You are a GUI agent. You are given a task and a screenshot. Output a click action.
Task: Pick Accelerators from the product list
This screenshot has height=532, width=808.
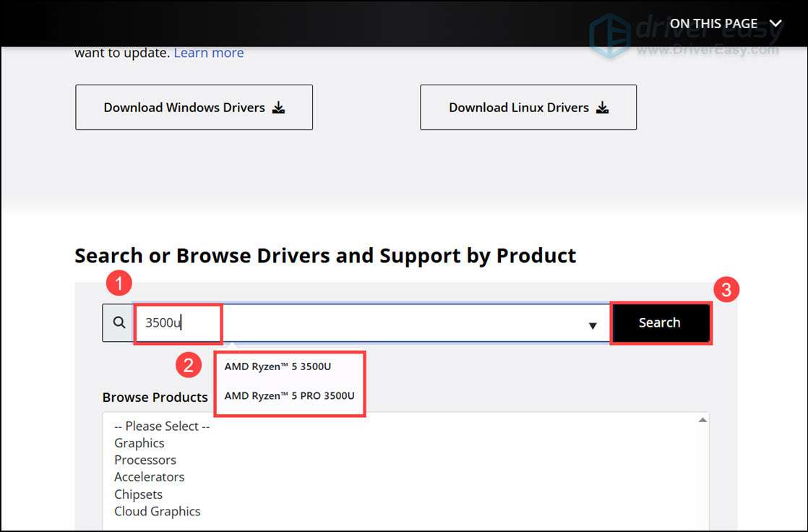(150, 477)
